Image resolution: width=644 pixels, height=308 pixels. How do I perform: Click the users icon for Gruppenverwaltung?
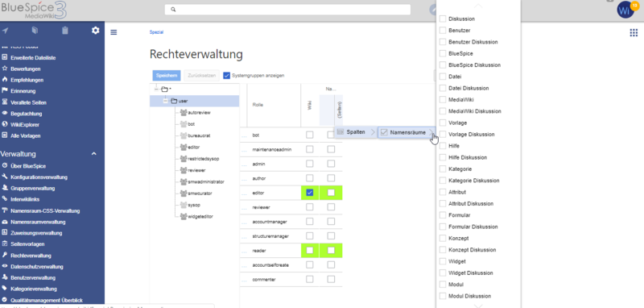point(5,188)
